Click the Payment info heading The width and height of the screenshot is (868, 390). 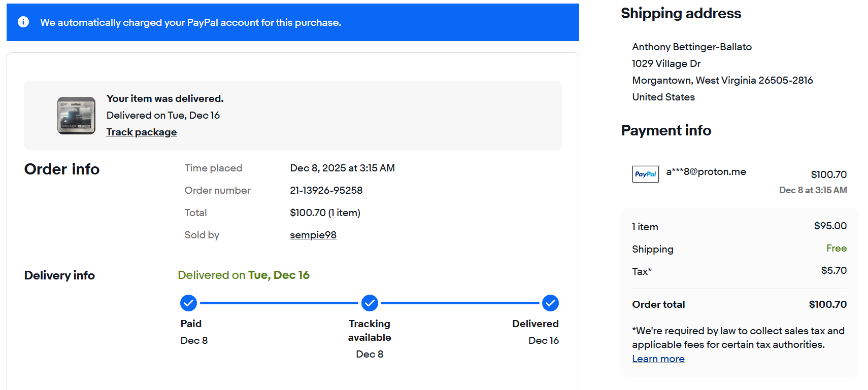[666, 131]
